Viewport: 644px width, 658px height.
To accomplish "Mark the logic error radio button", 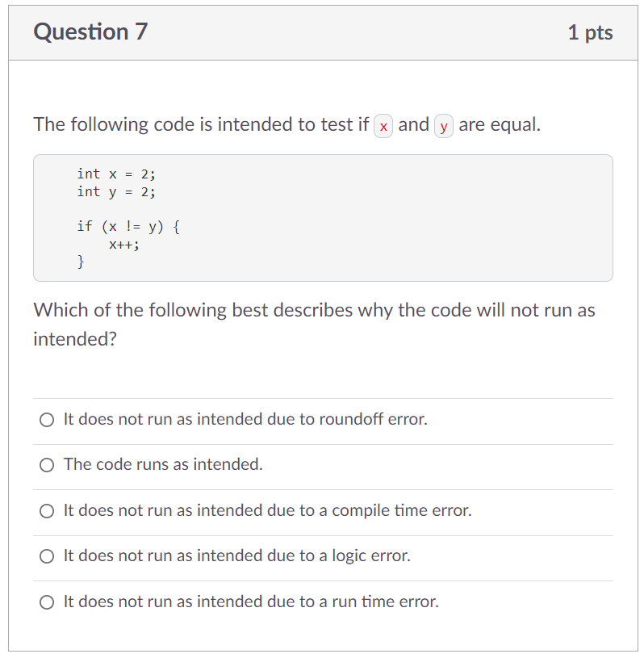I will pos(47,556).
